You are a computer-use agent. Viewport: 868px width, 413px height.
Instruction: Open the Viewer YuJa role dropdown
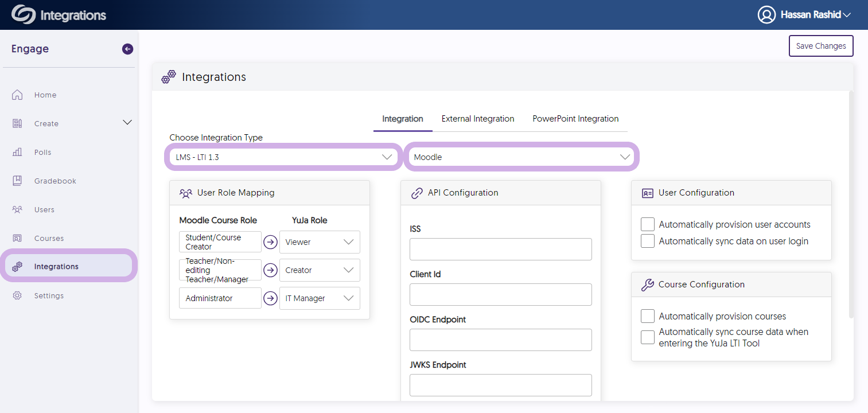point(320,242)
